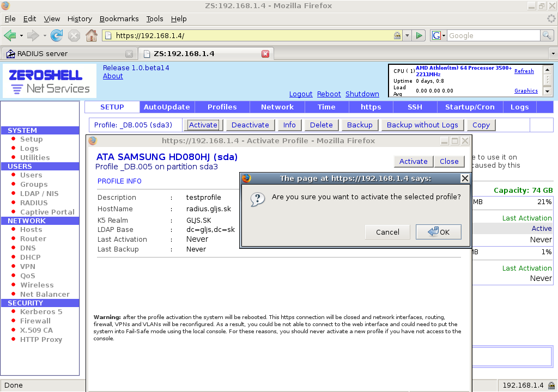The image size is (558, 392).
Task: Click the browser Back arrow
Action: point(10,35)
